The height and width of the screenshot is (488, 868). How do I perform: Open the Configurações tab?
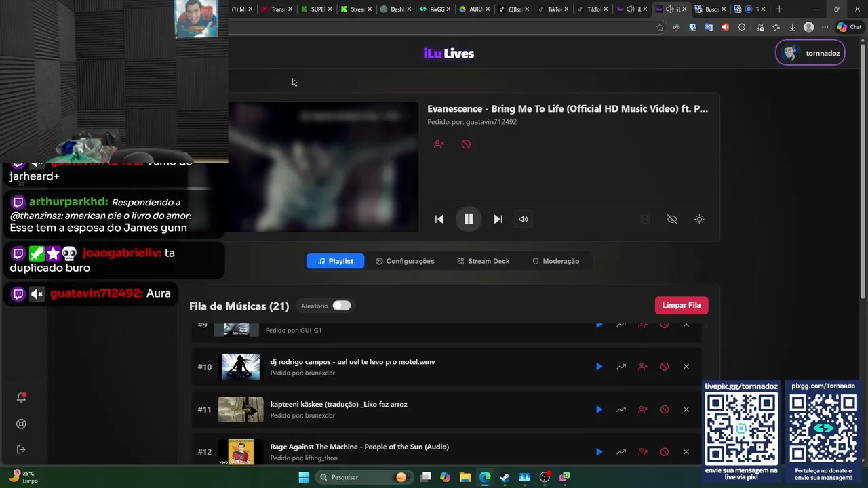tap(405, 261)
